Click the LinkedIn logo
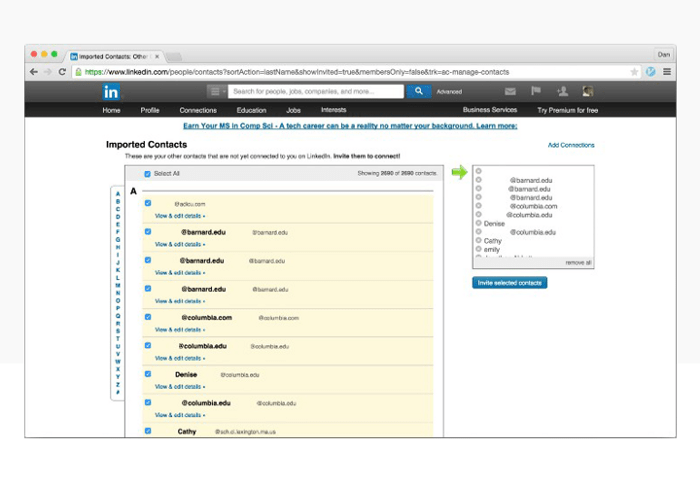Image resolution: width=700 pixels, height=482 pixels. [111, 92]
